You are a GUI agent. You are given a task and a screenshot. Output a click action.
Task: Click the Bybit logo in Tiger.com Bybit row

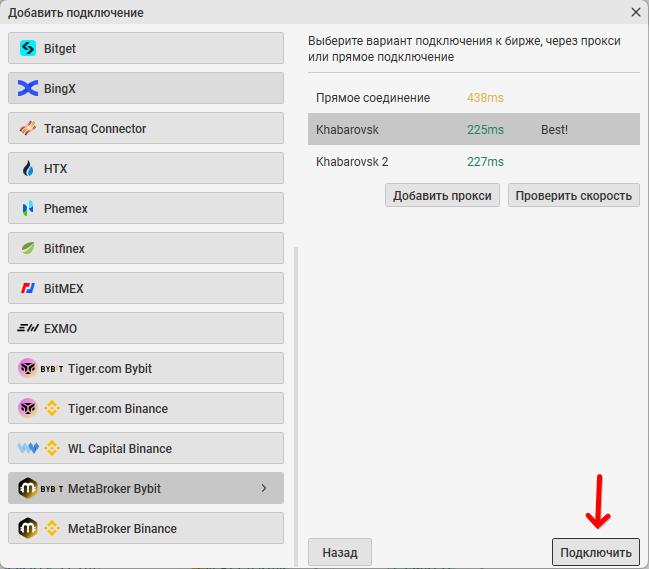[52, 369]
